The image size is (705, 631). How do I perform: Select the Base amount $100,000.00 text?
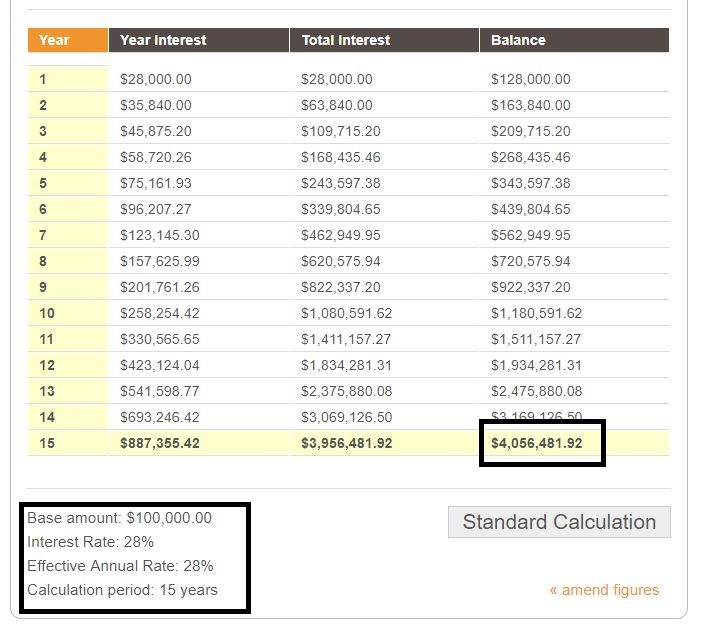(119, 518)
